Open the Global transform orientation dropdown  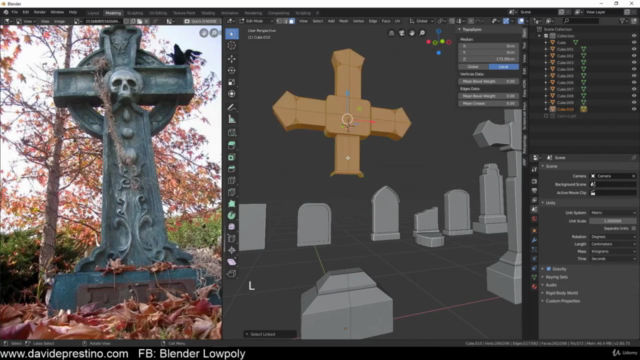click(x=422, y=21)
